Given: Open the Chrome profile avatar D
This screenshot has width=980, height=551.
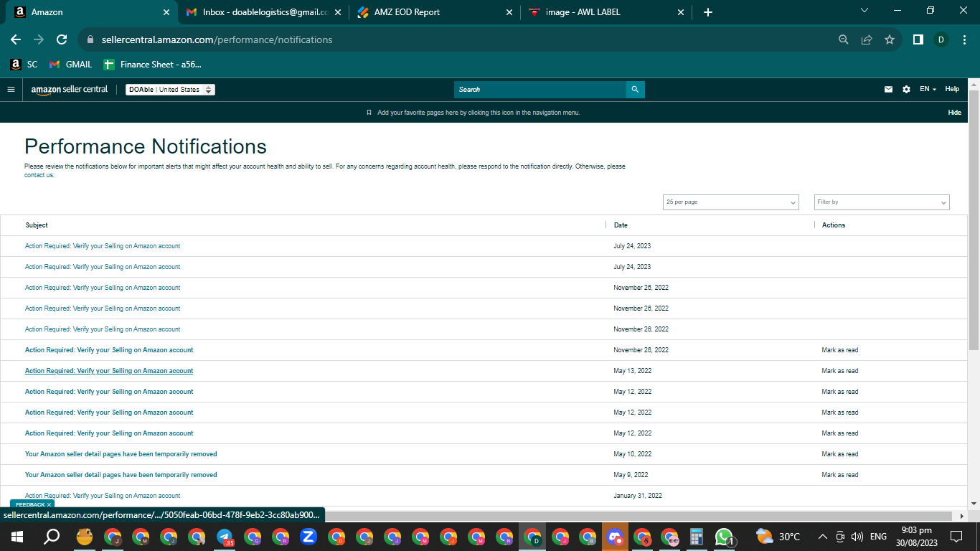Looking at the screenshot, I should pyautogui.click(x=941, y=40).
